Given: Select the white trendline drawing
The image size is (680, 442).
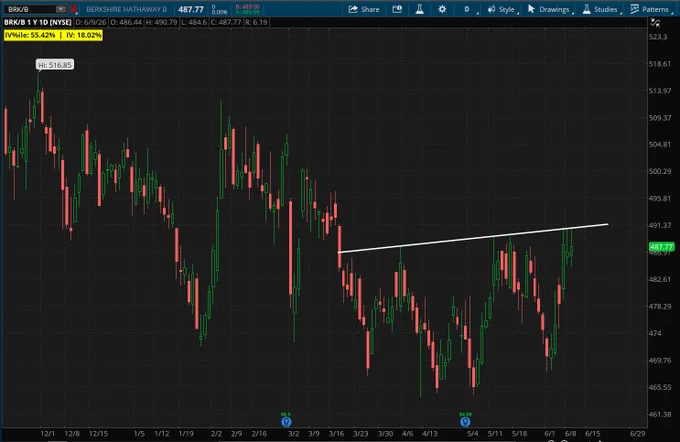Looking at the screenshot, I should [473, 238].
